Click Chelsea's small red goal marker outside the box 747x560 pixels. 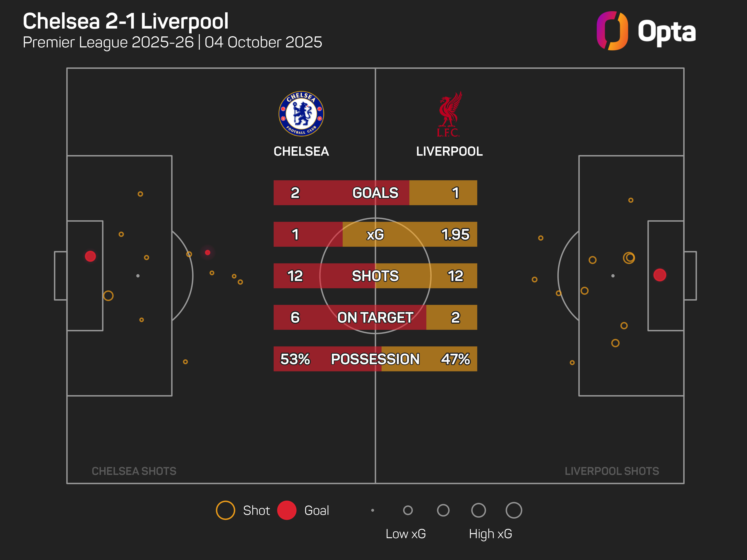[x=207, y=253]
